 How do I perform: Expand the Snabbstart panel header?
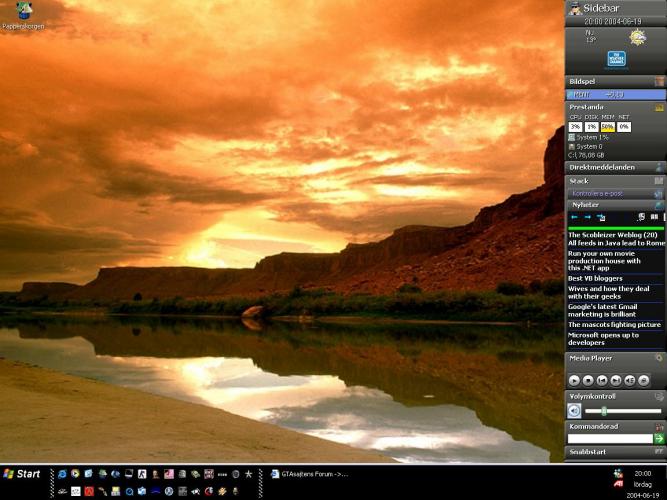coord(615,451)
